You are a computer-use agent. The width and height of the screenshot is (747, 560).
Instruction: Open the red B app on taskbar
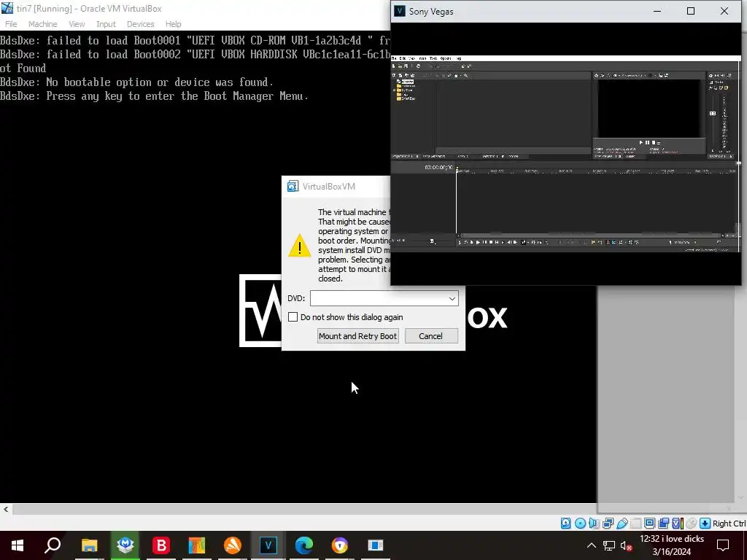[x=161, y=545]
